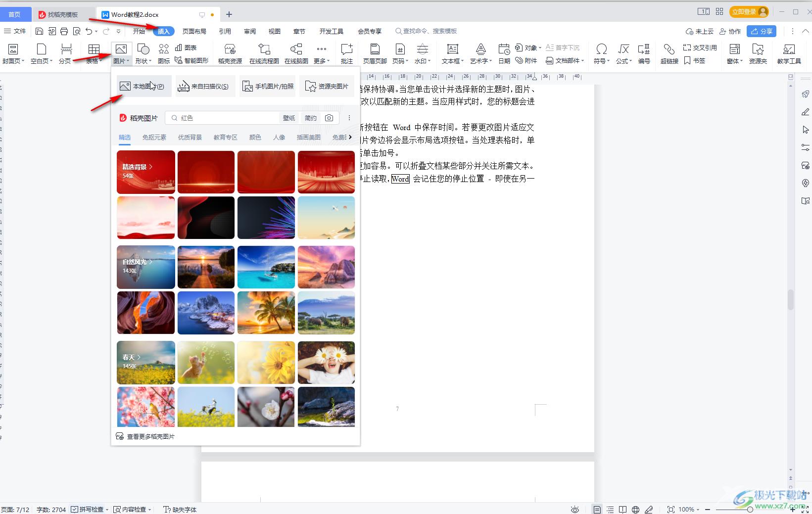Switch to the 页面布局 ribbon tab
This screenshot has height=514, width=812.
tap(194, 31)
